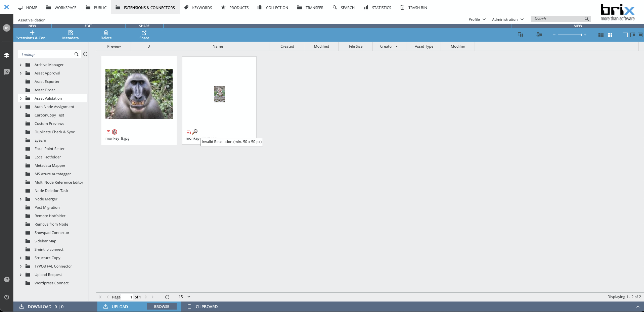Click the monkey_small.jpg thumbnail
644x312 pixels.
[x=219, y=94]
